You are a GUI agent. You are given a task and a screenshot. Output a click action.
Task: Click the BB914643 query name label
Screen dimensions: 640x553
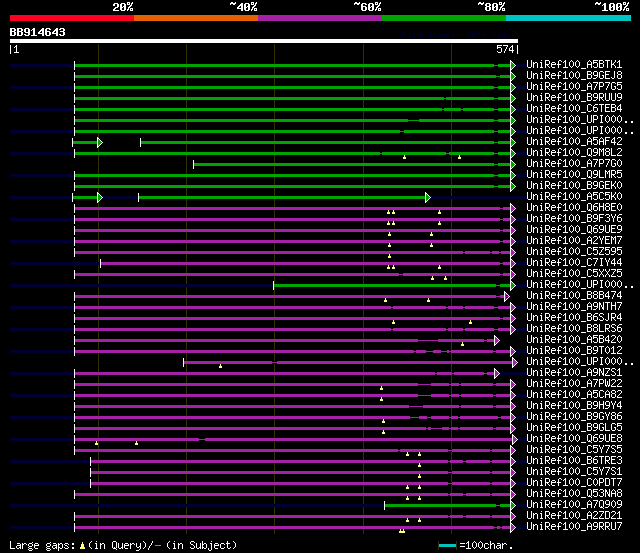38,32
